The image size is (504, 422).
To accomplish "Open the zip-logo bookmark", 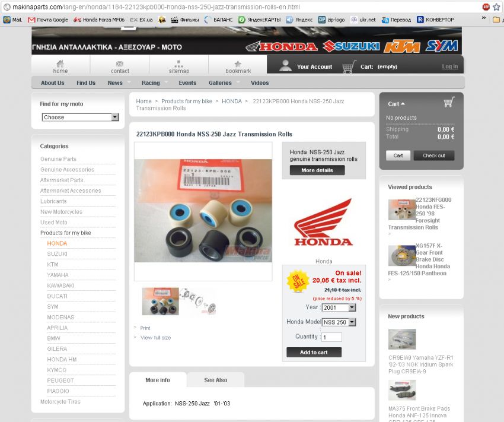I will click(331, 20).
